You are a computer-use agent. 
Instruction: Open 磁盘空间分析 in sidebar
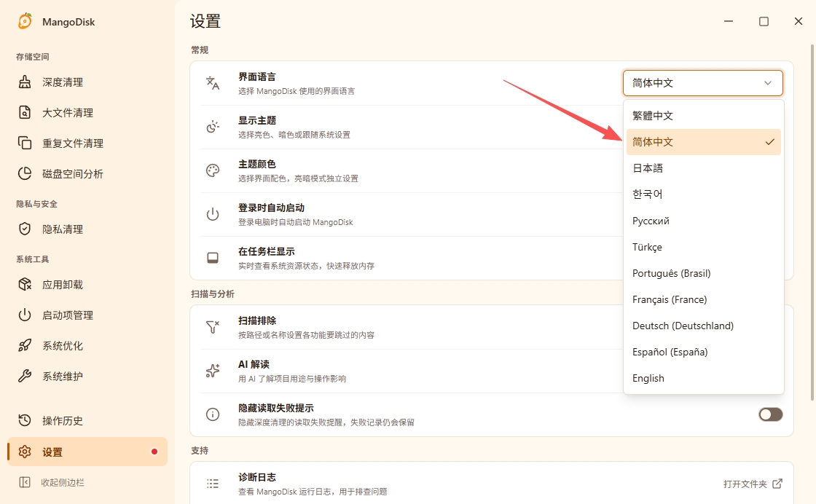click(x=87, y=174)
